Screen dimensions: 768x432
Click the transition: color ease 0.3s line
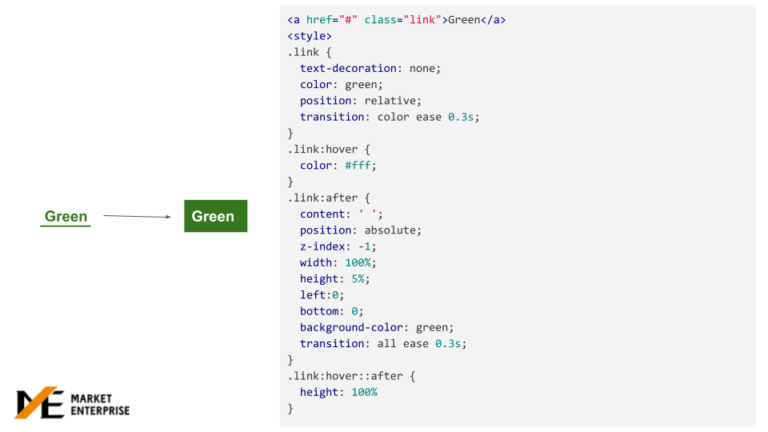tap(389, 117)
